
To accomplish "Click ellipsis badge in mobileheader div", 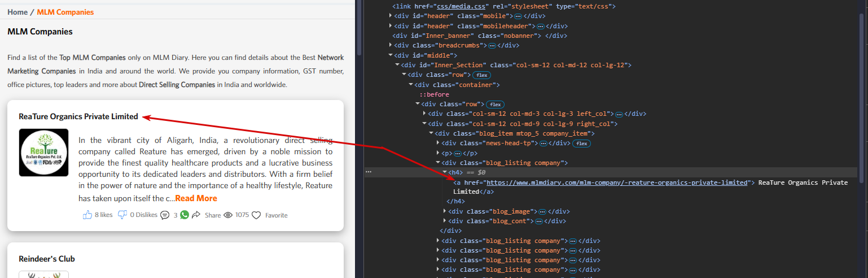I will click(540, 26).
